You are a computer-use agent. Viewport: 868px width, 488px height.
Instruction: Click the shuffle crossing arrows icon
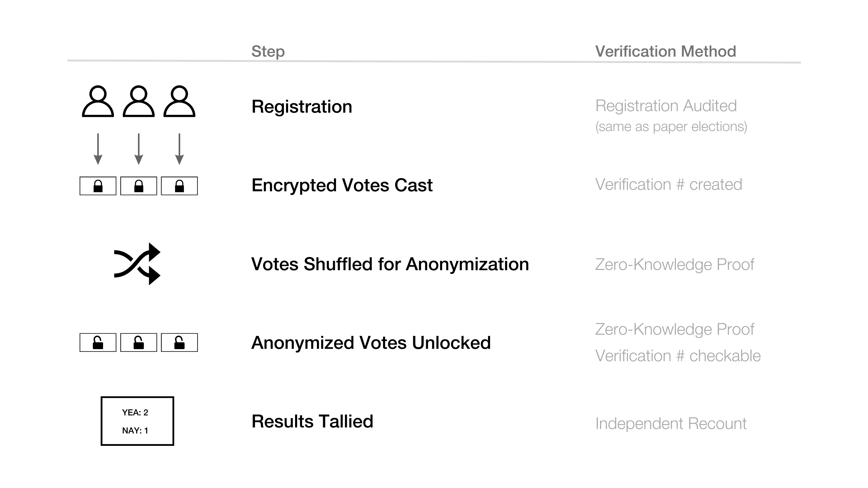(x=137, y=264)
